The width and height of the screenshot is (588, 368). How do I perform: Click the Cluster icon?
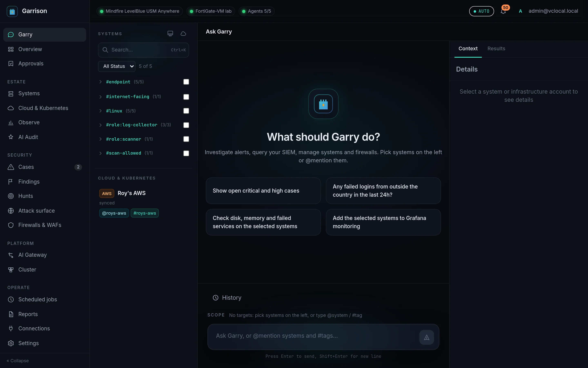(11, 269)
